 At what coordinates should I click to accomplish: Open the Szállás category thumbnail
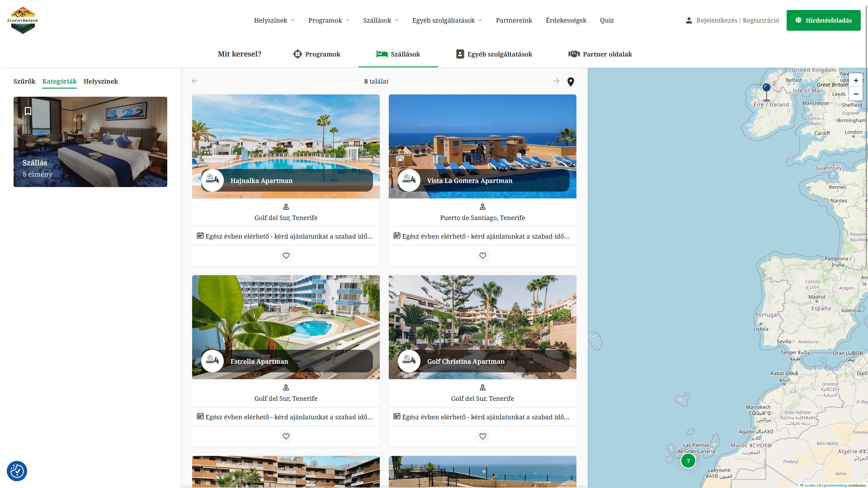coord(90,142)
